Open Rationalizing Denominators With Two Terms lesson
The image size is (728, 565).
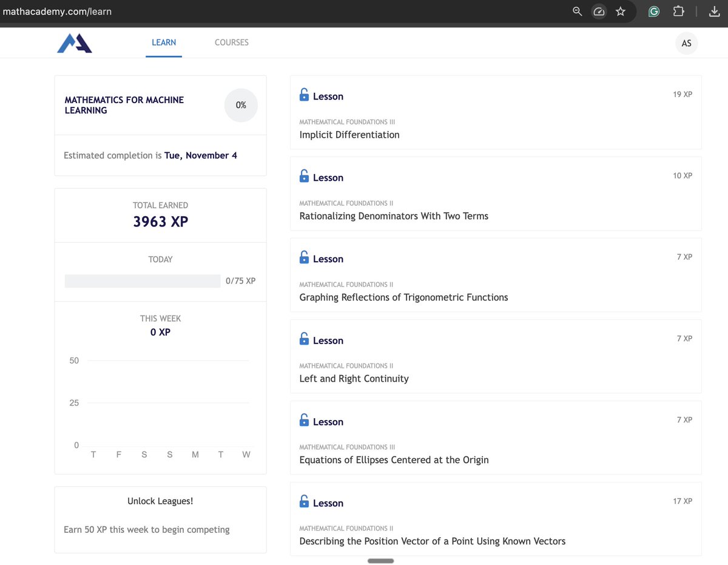[496, 194]
